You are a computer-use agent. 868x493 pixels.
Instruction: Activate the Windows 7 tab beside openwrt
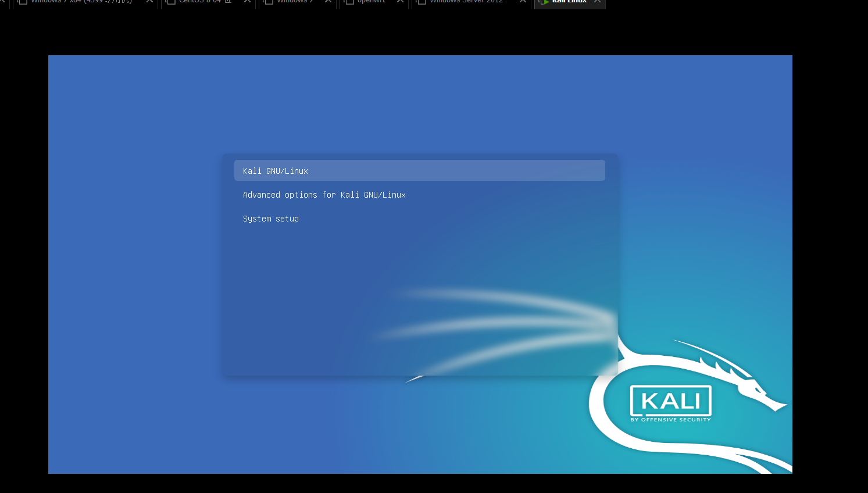click(x=294, y=2)
